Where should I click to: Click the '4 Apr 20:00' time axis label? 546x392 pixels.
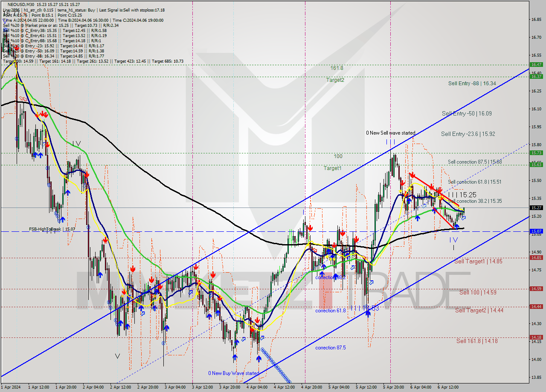[312, 387]
